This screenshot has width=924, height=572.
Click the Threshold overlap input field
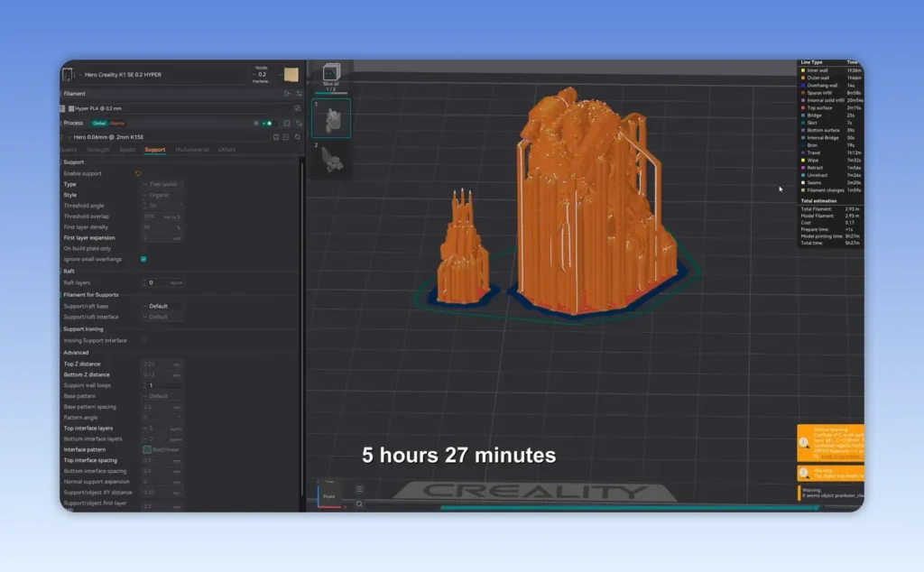pyautogui.click(x=162, y=217)
